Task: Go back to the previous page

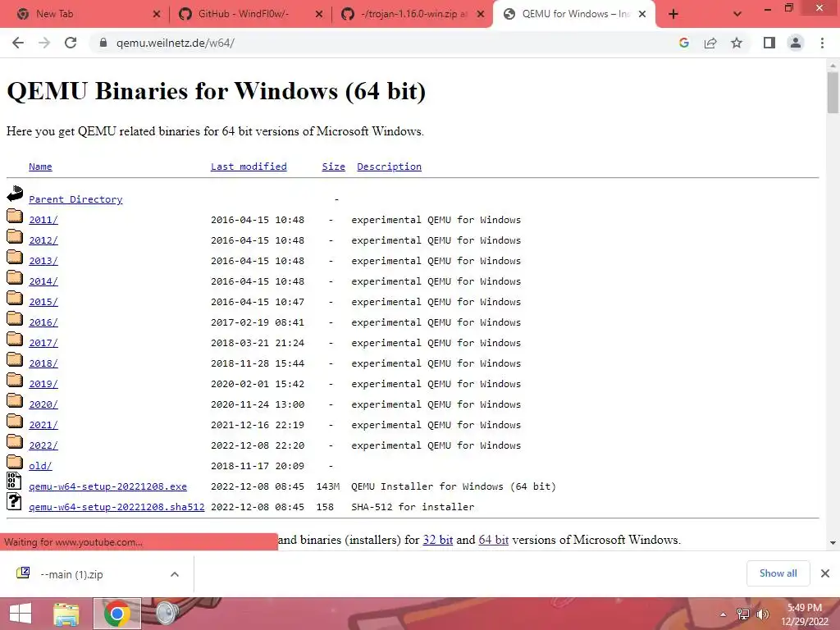Action: [18, 43]
